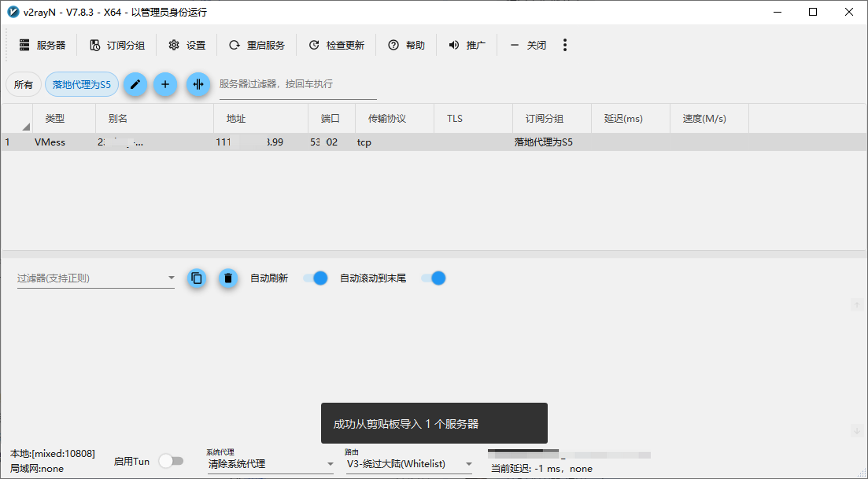868x479 pixels.
Task: Open the 订阅分组 subscription group menu
Action: (116, 46)
